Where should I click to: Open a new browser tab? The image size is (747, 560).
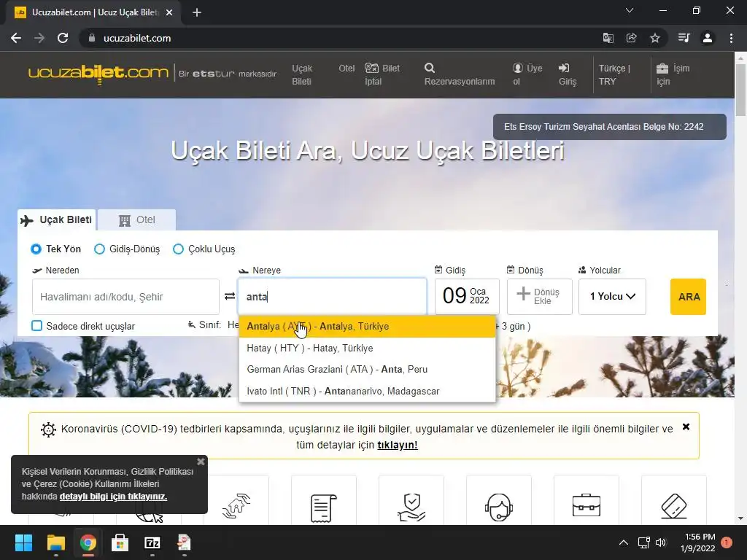pyautogui.click(x=197, y=12)
